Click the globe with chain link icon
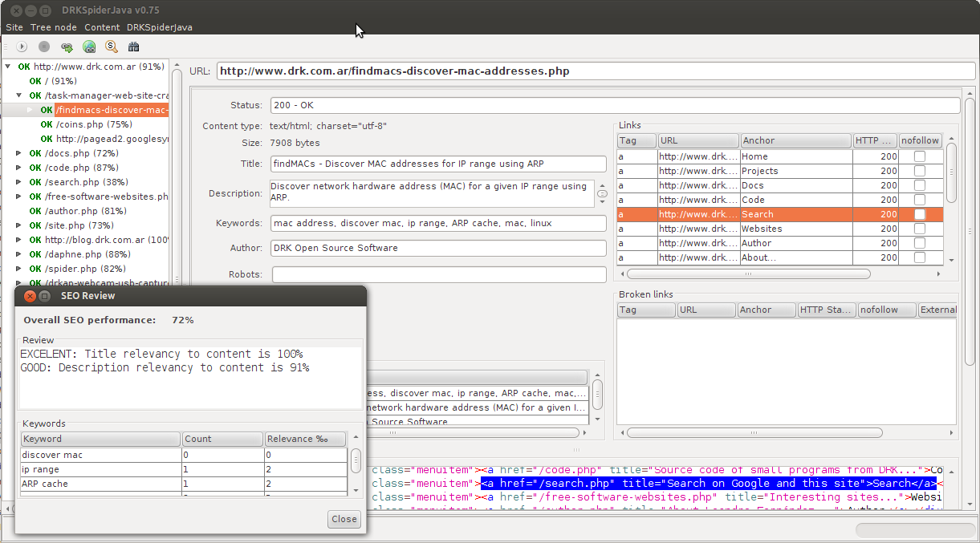Viewport: 980px width, 543px height. pyautogui.click(x=89, y=47)
